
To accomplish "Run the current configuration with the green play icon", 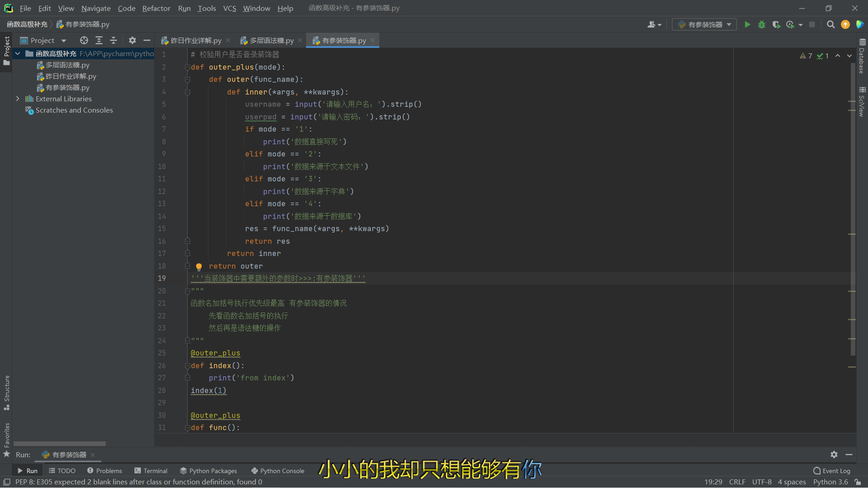I will tap(747, 24).
